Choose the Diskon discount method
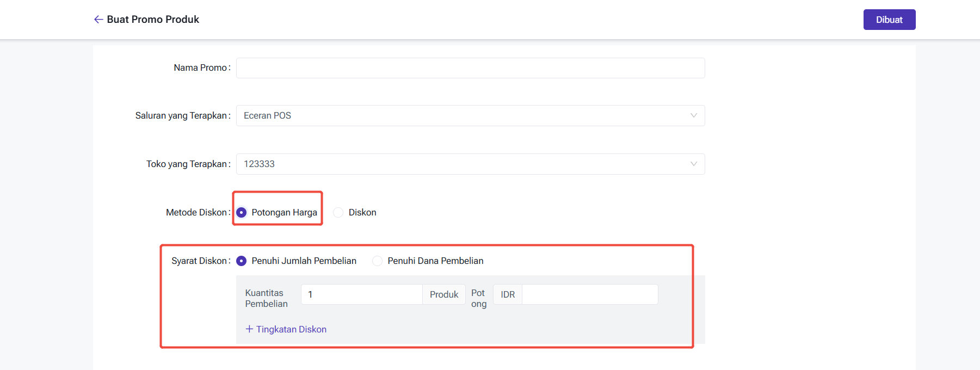The image size is (980, 370). pos(338,212)
